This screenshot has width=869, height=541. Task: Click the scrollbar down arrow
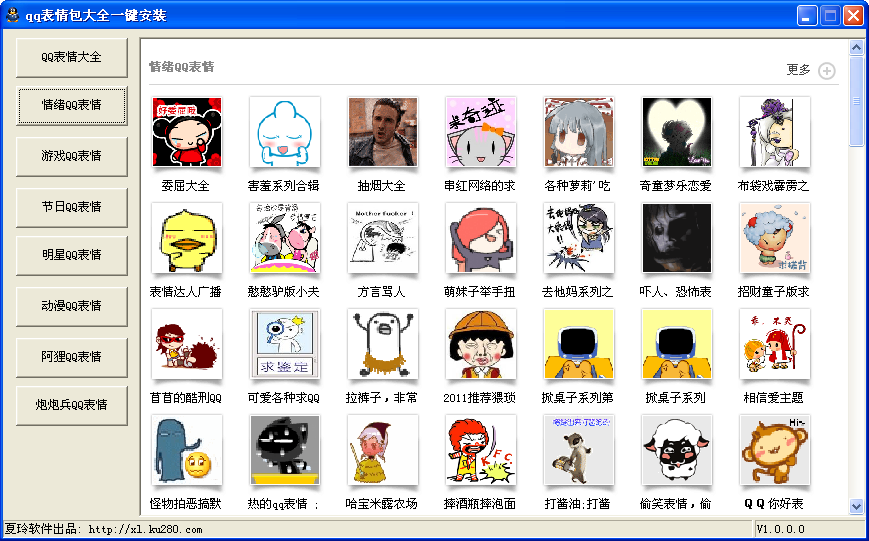856,506
